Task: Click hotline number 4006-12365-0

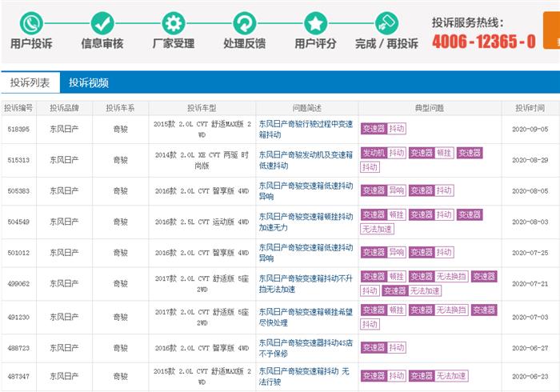Action: tap(484, 42)
